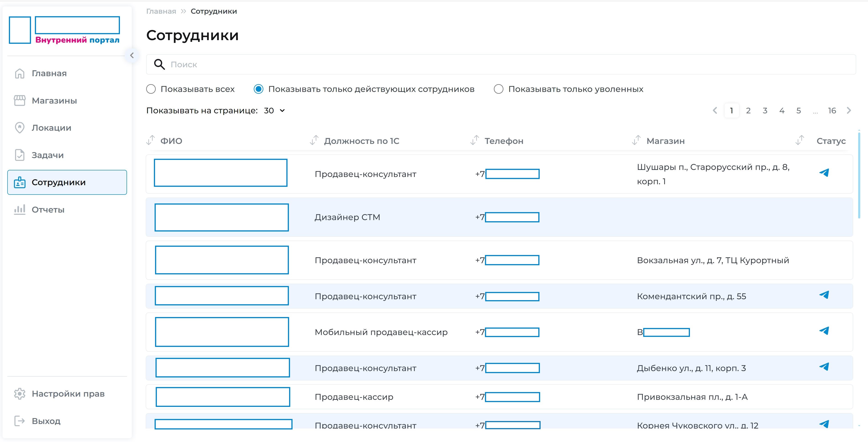Click Telegram icon in Комендантский пр. row

point(824,295)
